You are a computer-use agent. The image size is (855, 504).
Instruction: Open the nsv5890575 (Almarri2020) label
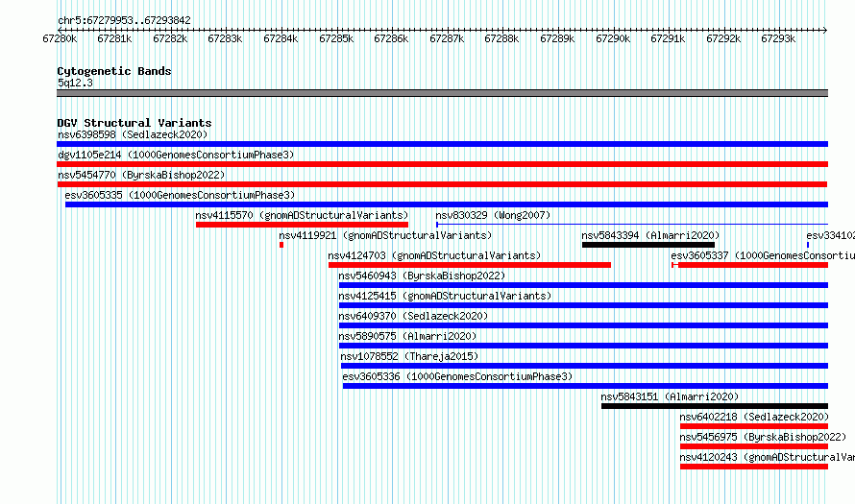(407, 336)
